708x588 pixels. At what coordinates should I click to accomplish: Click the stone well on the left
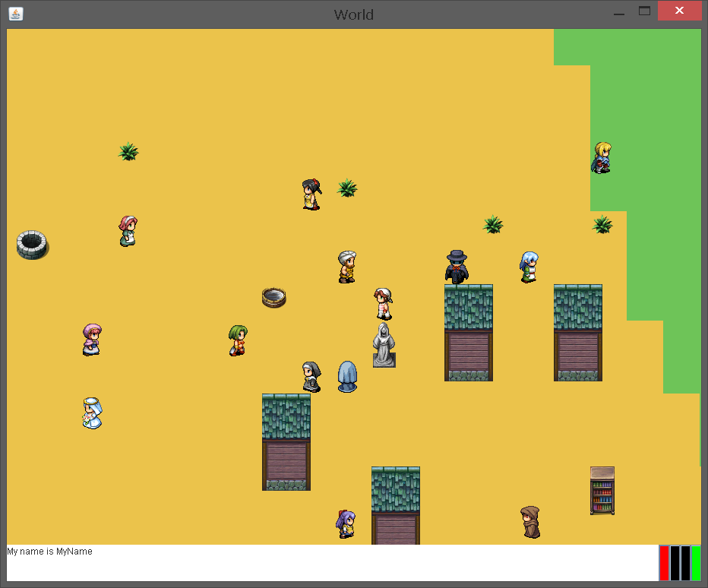pos(33,245)
